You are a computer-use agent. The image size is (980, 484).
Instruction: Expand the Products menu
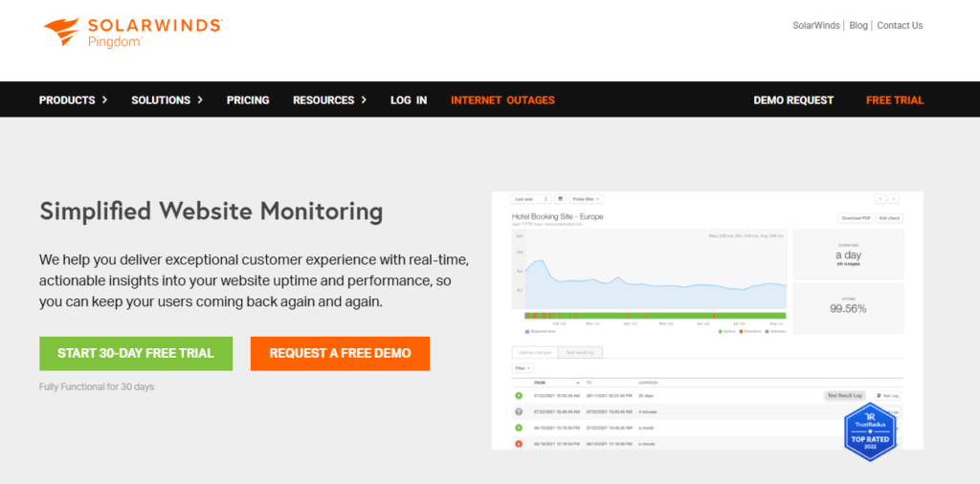pyautogui.click(x=73, y=99)
